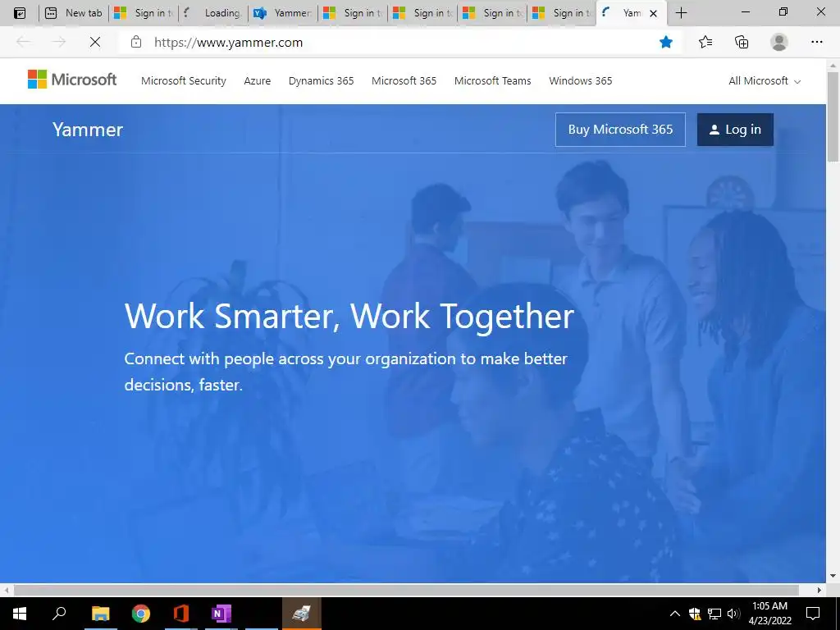Open the volume tray icon
The image size is (840, 630).
pos(733,614)
